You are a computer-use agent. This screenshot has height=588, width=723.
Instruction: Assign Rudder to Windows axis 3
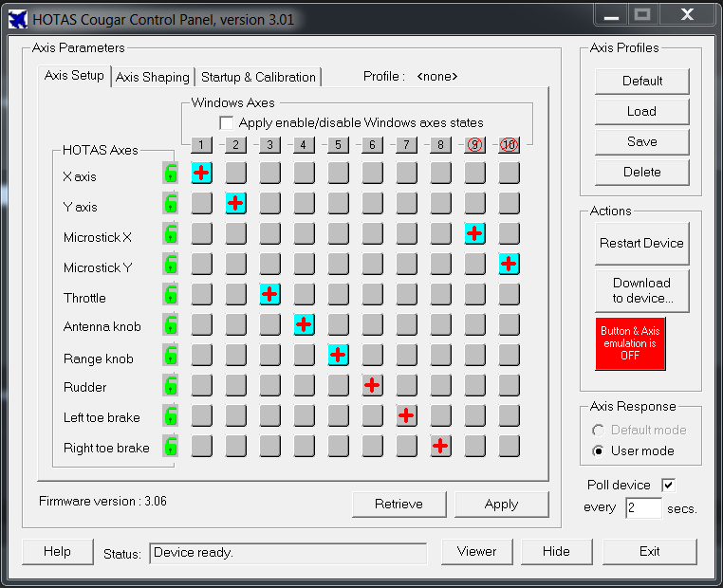pyautogui.click(x=269, y=385)
